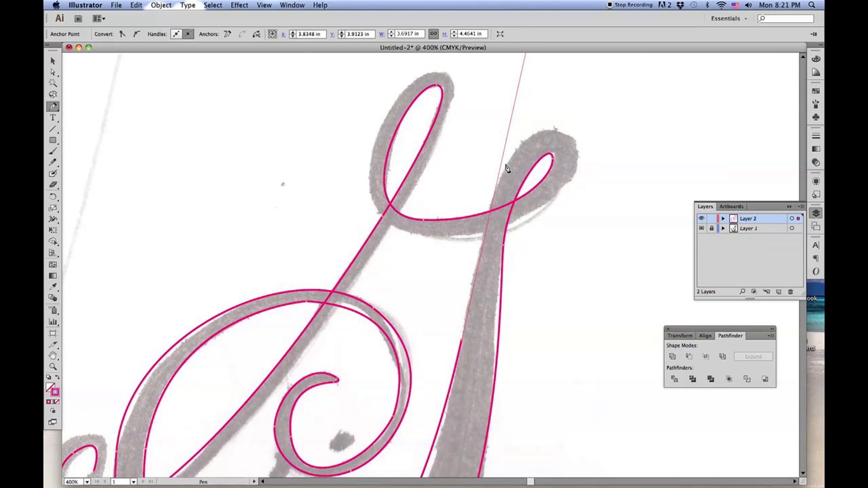The height and width of the screenshot is (488, 868).
Task: Open the Effect menu
Action: [239, 5]
